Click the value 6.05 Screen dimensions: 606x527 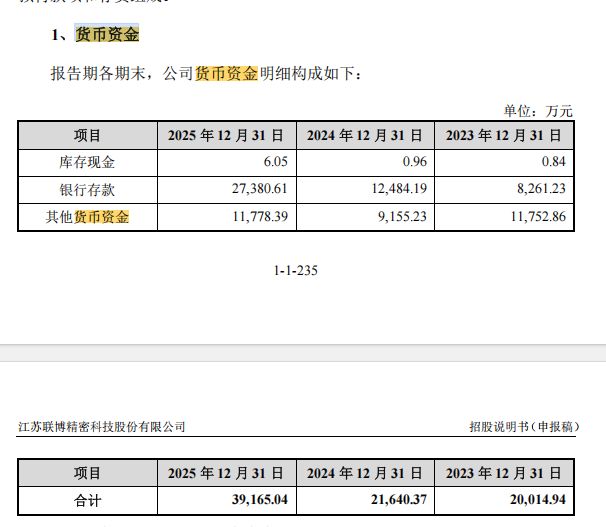[x=276, y=162]
